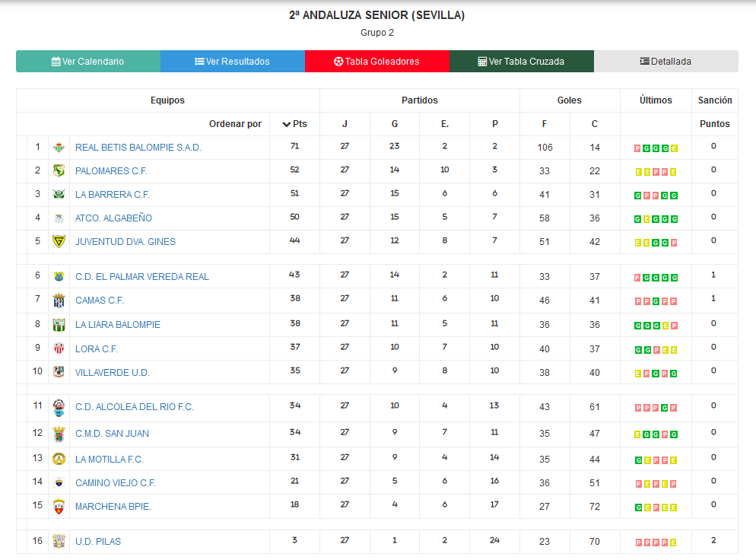Click the Villaverde U.D. team crest
The width and height of the screenshot is (756, 560).
click(x=59, y=372)
